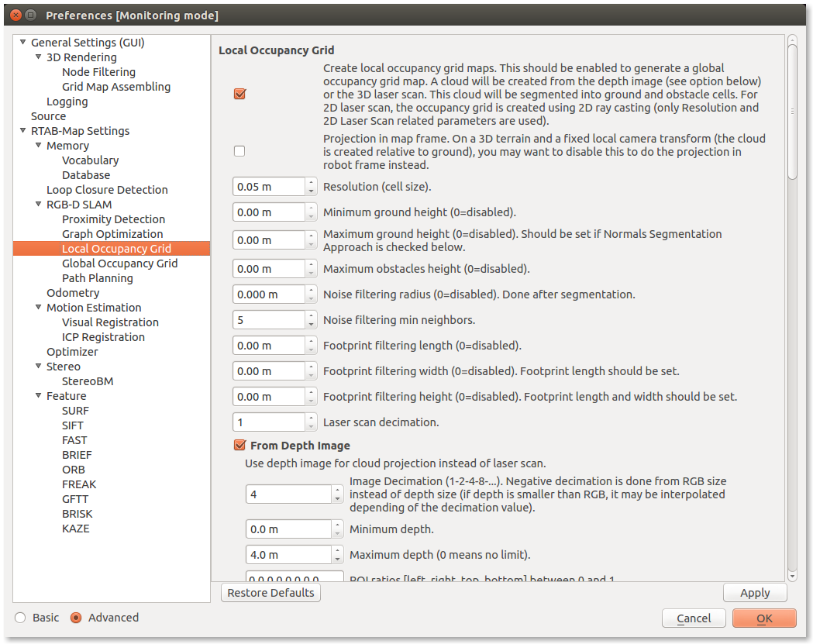Go to Loop Closure Detection settings
Image resolution: width=813 pixels, height=644 pixels.
107,190
